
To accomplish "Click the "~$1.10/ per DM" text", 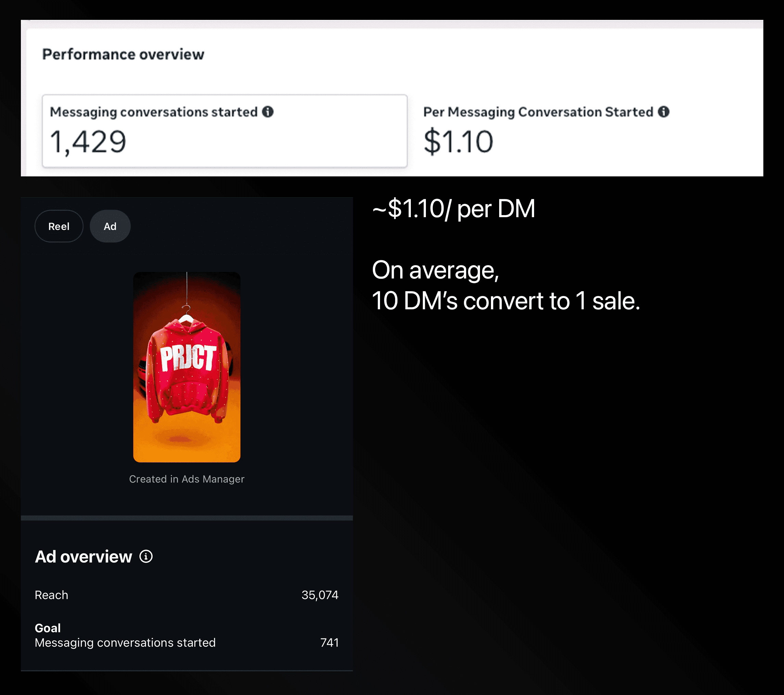I will pyautogui.click(x=453, y=209).
